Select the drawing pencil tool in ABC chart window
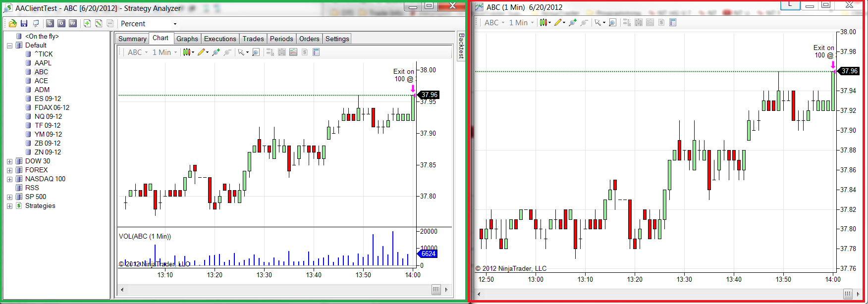868x304 pixels. point(558,22)
